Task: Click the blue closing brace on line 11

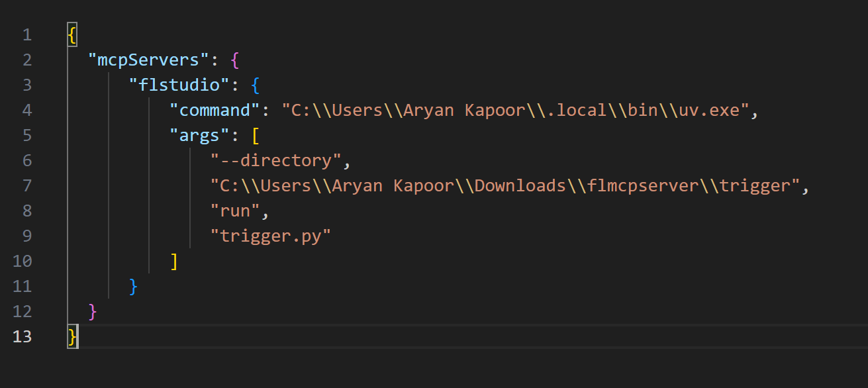Action: click(134, 286)
